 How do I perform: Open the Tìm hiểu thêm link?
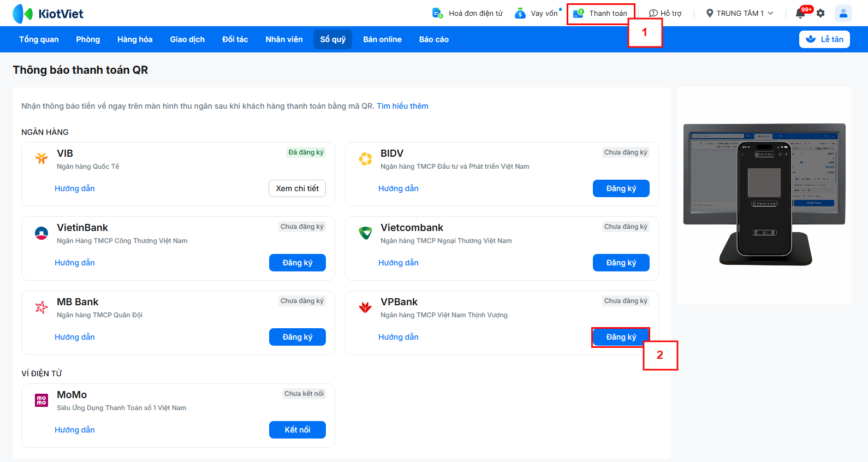click(402, 106)
